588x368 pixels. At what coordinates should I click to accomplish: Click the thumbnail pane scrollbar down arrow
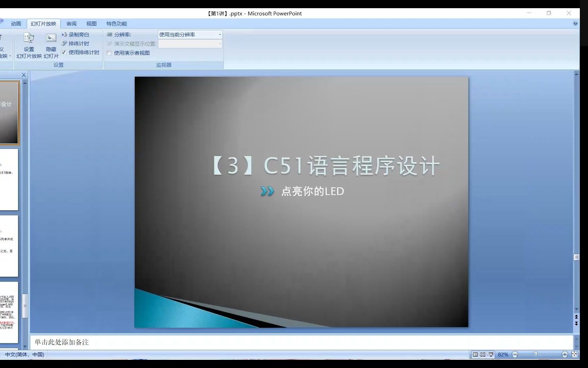[x=25, y=347]
